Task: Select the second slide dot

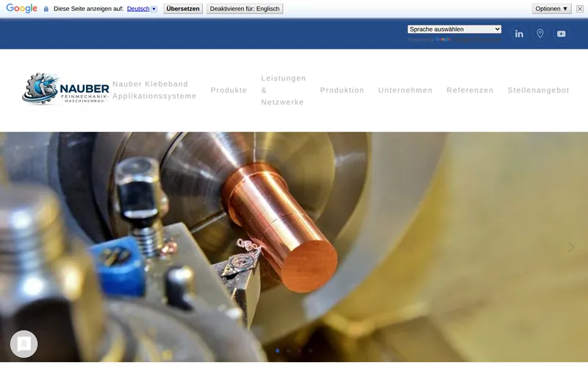Action: click(288, 351)
